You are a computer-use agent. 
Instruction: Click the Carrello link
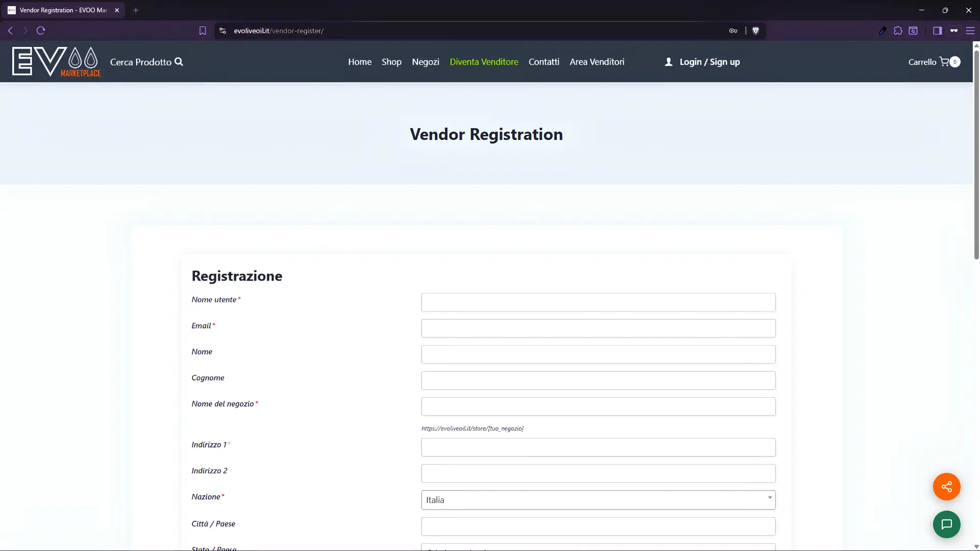pyautogui.click(x=922, y=62)
